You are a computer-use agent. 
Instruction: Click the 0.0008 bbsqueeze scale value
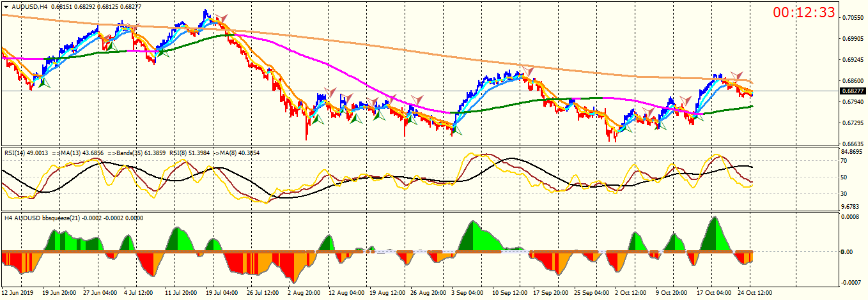point(849,217)
